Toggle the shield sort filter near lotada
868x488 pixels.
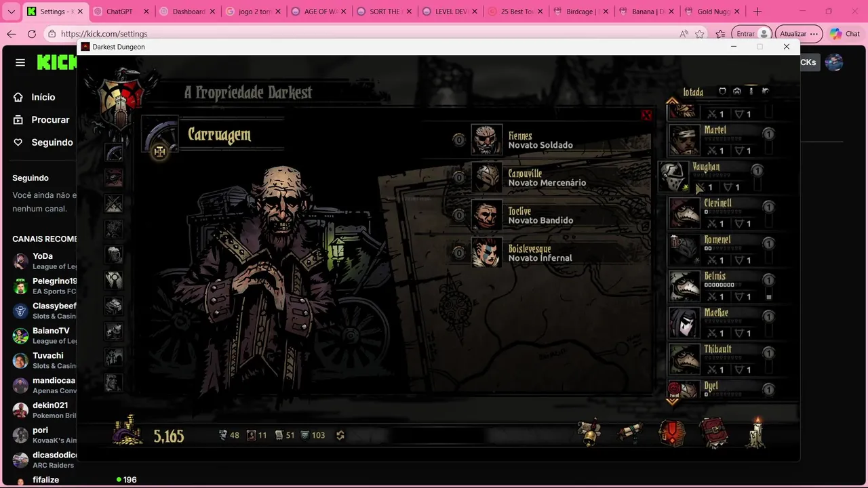(722, 91)
